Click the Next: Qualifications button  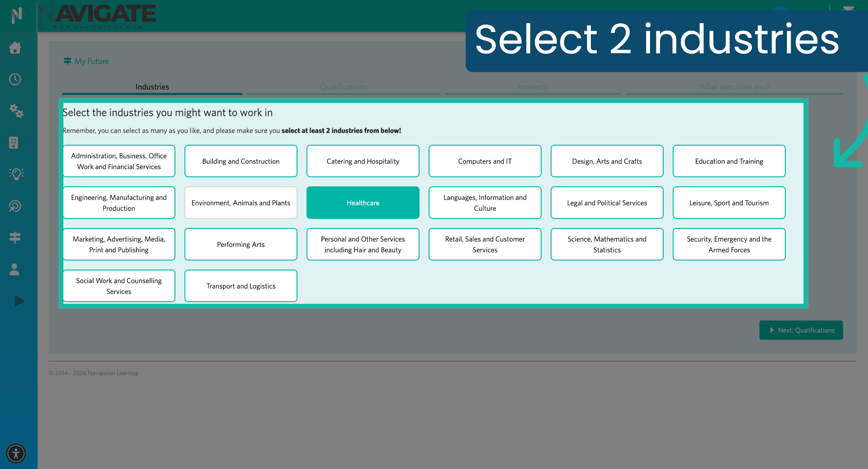(x=801, y=330)
